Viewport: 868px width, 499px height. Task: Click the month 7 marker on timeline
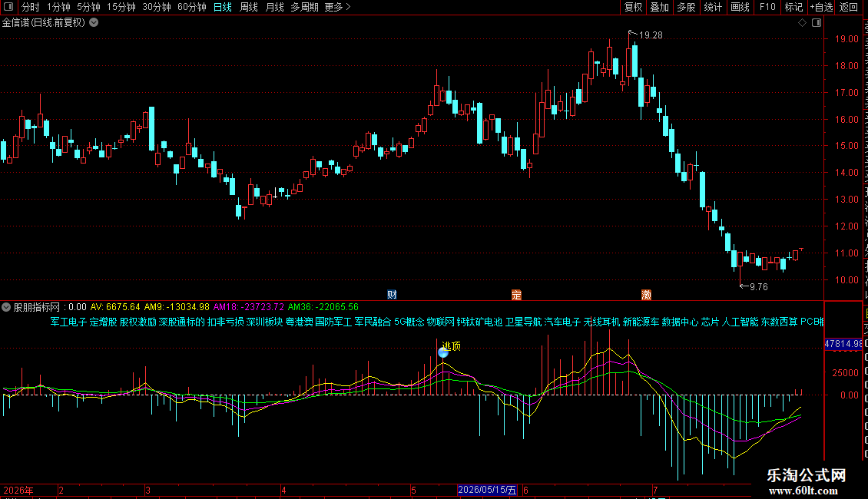tap(655, 491)
